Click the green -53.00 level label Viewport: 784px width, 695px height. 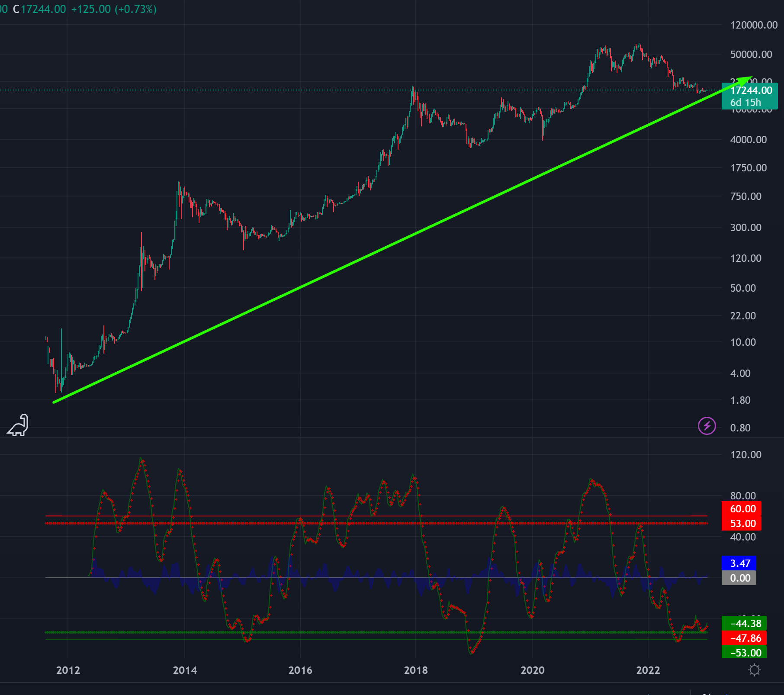pos(745,653)
